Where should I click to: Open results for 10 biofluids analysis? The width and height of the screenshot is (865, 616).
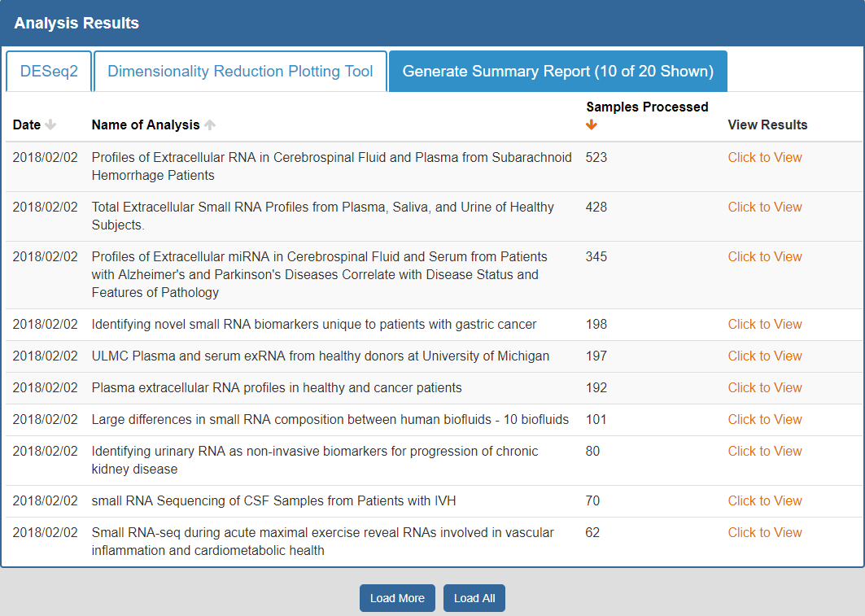click(764, 420)
